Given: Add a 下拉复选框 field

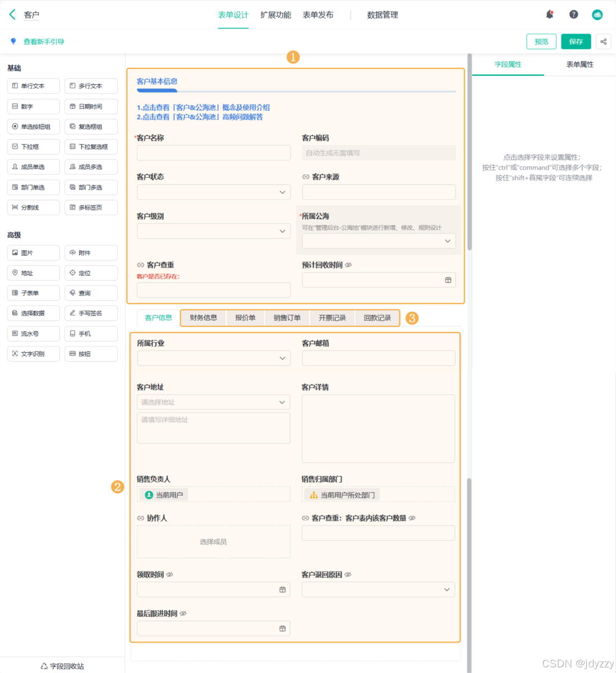Looking at the screenshot, I should (91, 147).
